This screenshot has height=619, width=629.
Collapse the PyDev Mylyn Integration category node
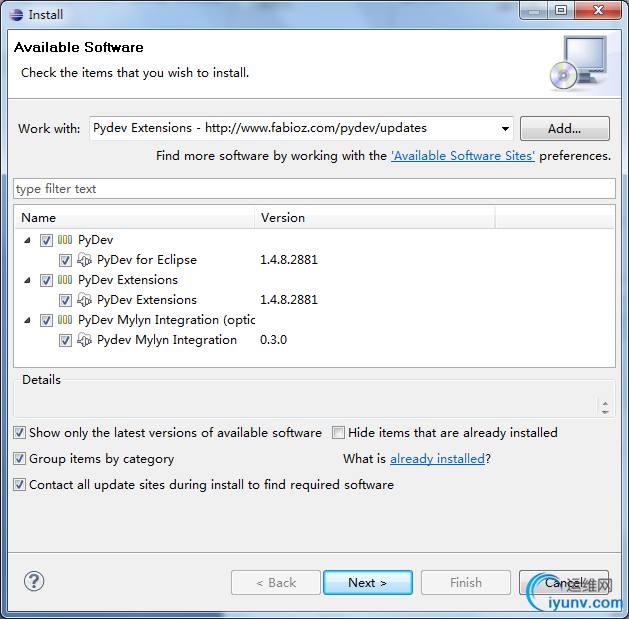pyautogui.click(x=27, y=320)
